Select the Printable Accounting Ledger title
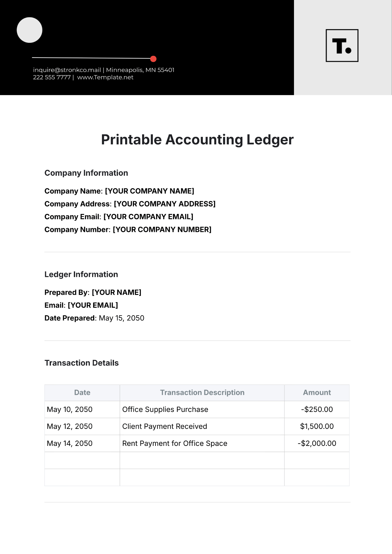Image resolution: width=392 pixels, height=554 pixels. click(x=197, y=140)
